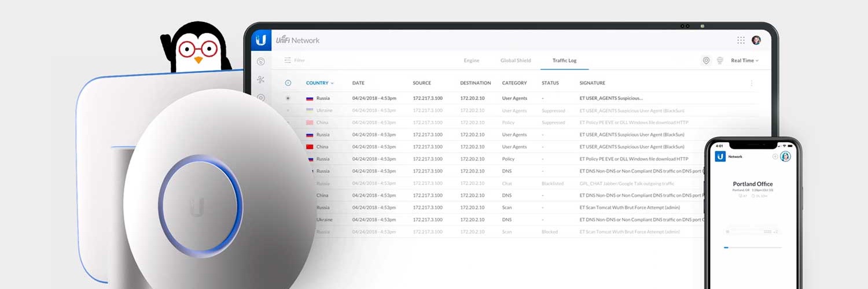Open the profile avatar on the phone
The width and height of the screenshot is (868, 289).
(785, 156)
